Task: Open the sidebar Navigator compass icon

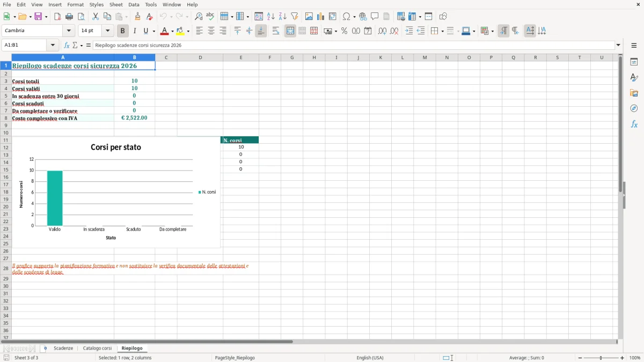Action: click(634, 108)
